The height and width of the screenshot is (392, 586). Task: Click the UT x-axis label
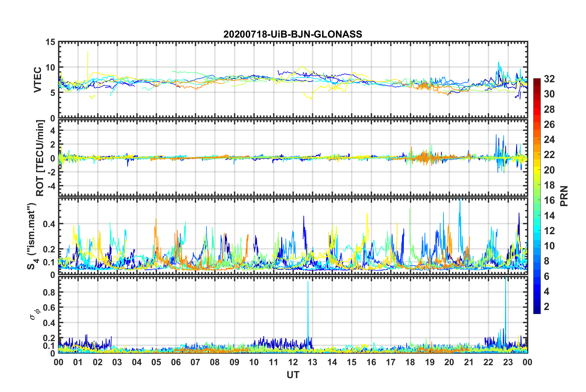click(293, 375)
